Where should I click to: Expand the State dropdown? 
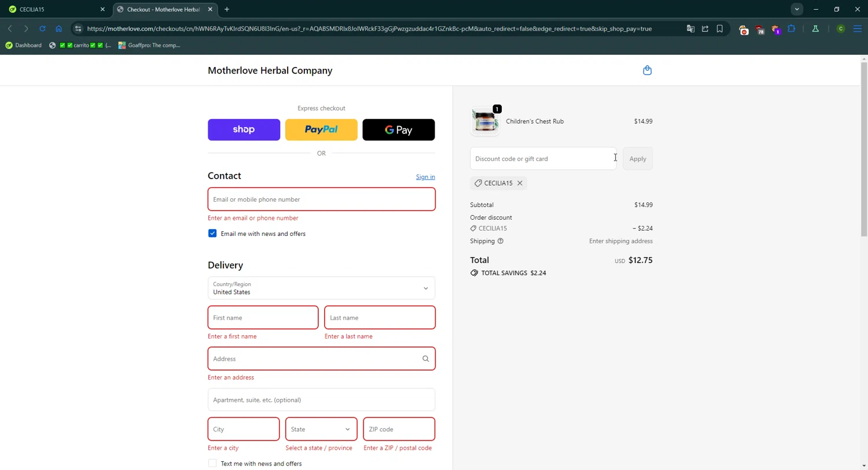pos(321,430)
